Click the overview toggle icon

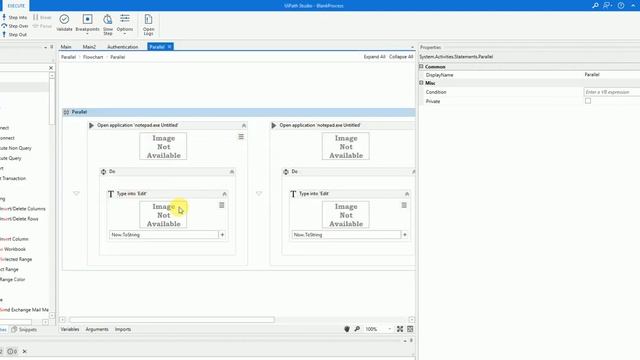click(x=410, y=329)
